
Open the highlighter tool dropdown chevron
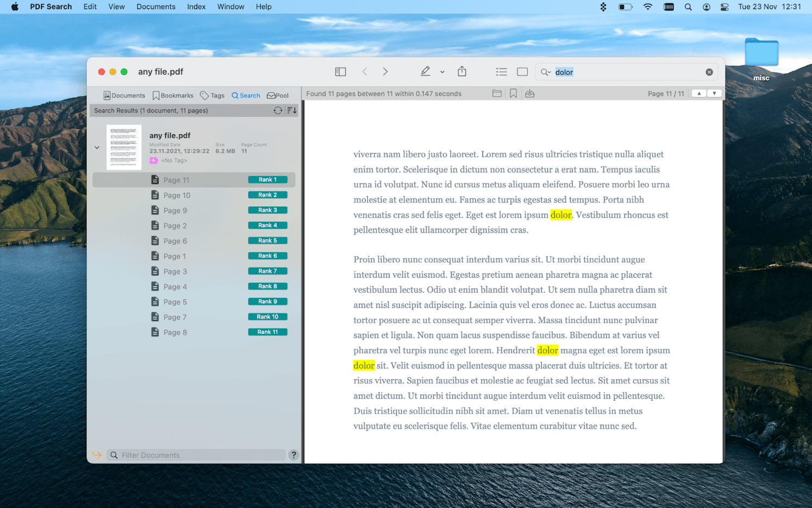(442, 72)
